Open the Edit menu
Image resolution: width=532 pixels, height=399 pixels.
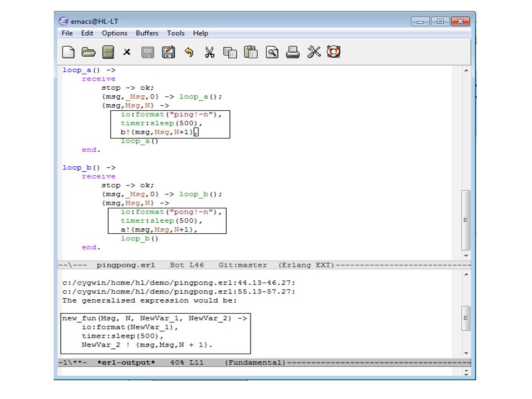coord(87,33)
